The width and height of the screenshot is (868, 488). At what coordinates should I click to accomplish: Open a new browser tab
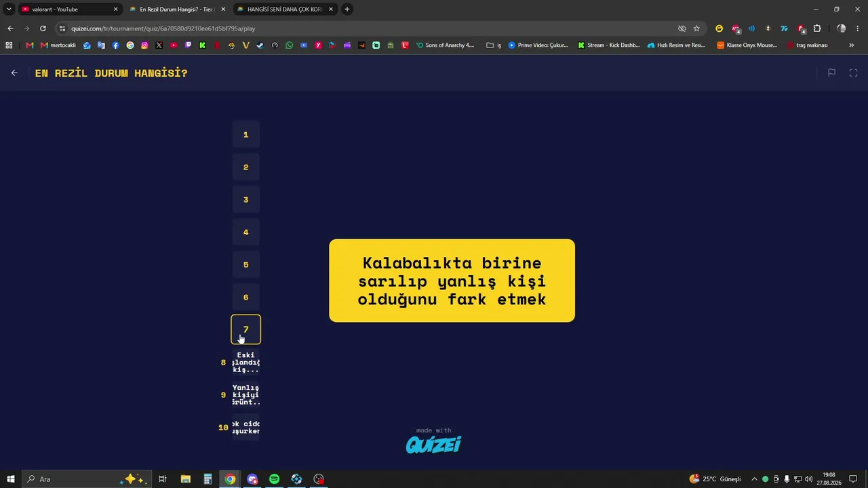click(x=347, y=9)
